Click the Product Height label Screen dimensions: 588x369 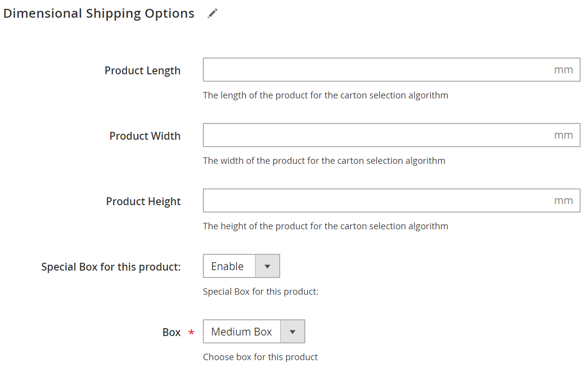tap(143, 201)
